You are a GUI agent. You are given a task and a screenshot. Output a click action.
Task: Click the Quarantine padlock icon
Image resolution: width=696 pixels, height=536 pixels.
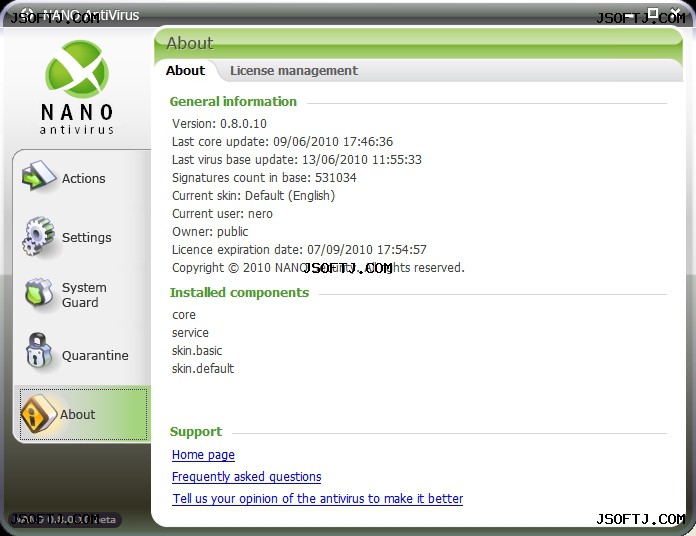[x=39, y=351]
